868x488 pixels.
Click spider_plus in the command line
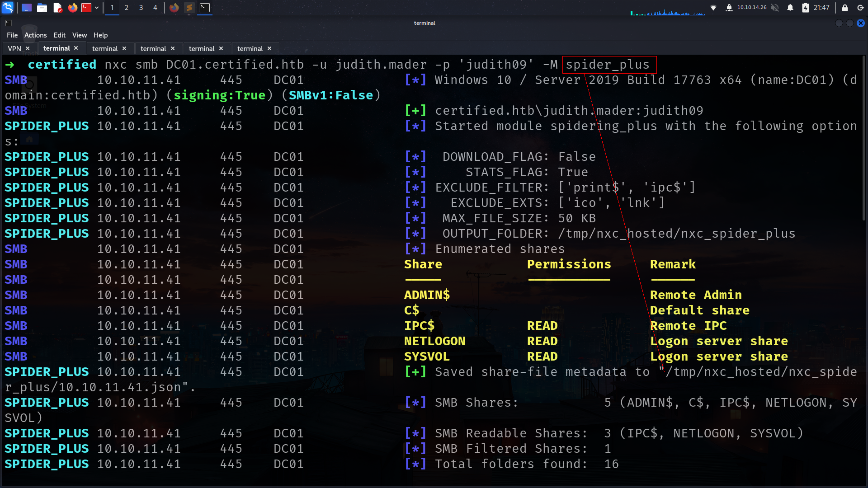pos(608,65)
